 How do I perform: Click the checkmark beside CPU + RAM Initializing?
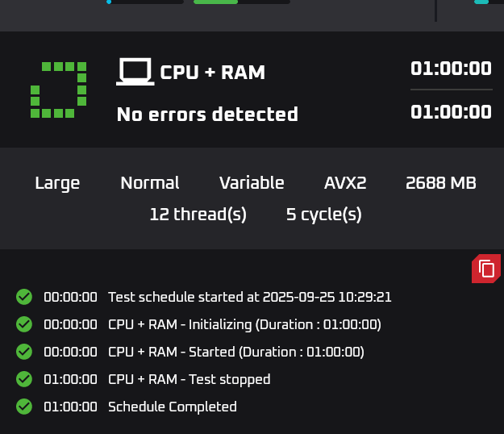[x=24, y=324]
